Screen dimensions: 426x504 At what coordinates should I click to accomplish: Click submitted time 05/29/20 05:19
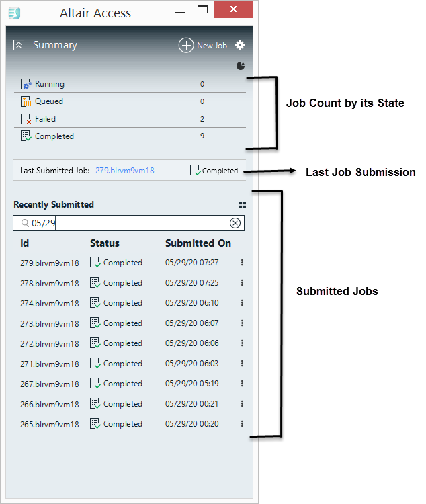(x=192, y=384)
